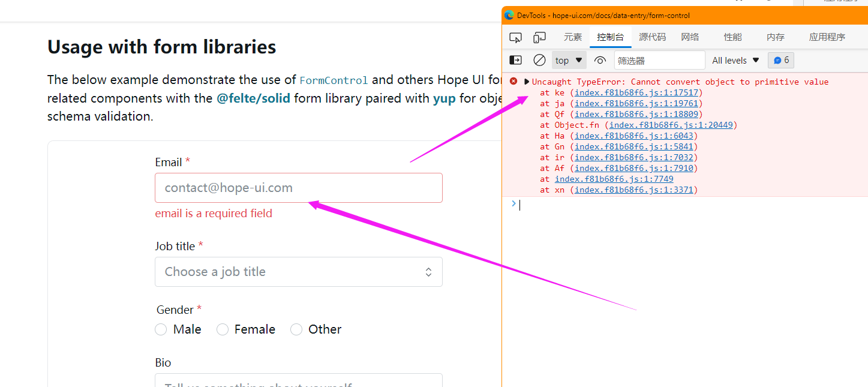Switch to the 网络 tab
The height and width of the screenshot is (387, 868).
point(690,37)
